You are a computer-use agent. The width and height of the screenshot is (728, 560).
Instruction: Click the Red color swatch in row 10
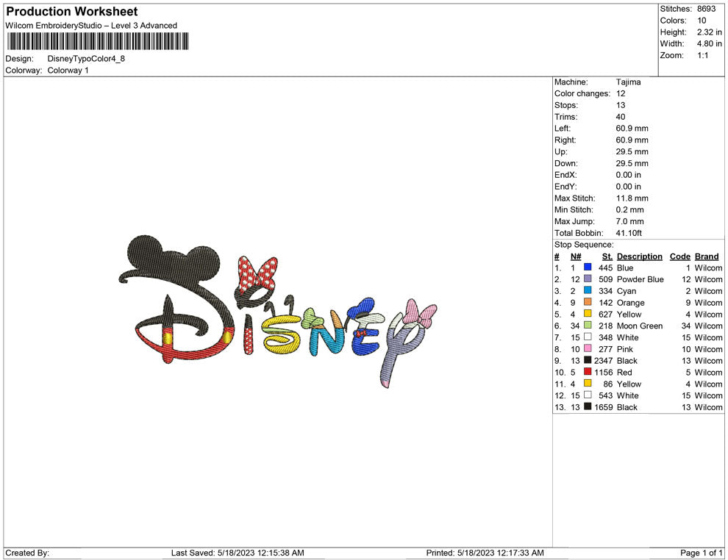tap(588, 372)
